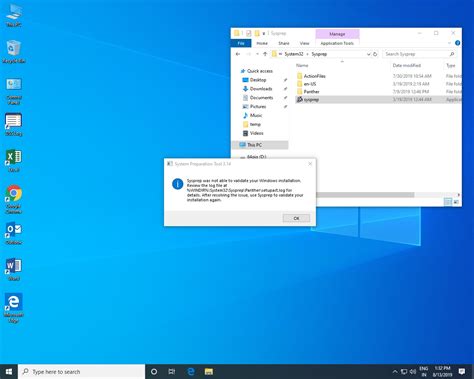The image size is (474, 379).
Task: Open Panther folder
Action: (x=311, y=92)
